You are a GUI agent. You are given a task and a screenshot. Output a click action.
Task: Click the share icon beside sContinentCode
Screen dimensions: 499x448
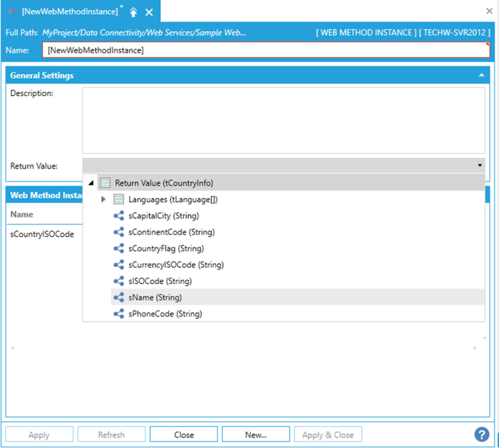pos(119,232)
